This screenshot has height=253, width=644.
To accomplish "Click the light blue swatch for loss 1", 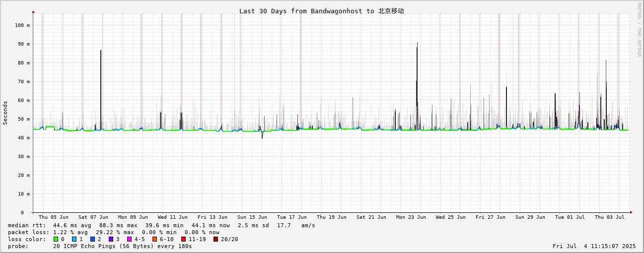I will click(74, 239).
